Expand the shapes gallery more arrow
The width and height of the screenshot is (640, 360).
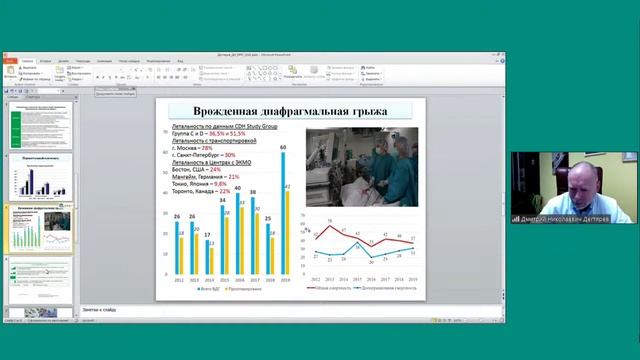pos(280,79)
